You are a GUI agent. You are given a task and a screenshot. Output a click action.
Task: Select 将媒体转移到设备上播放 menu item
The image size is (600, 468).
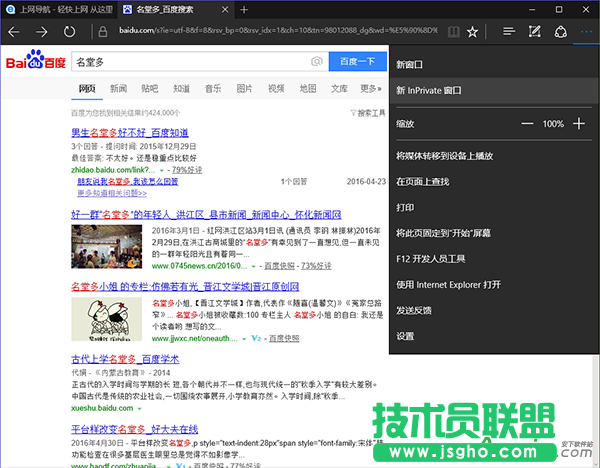(494, 156)
